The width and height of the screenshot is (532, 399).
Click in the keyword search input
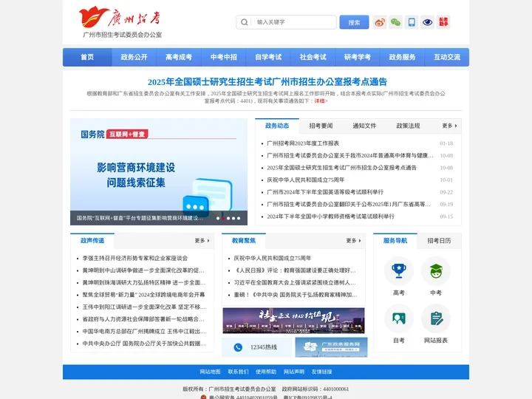293,22
